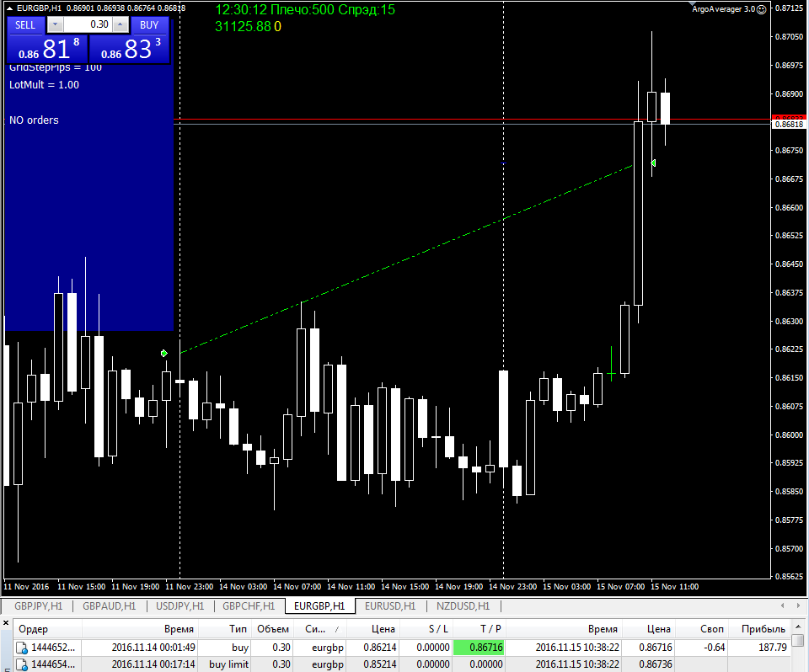
Task: Click the open time 2016.11.14 00:17:14
Action: (x=153, y=664)
